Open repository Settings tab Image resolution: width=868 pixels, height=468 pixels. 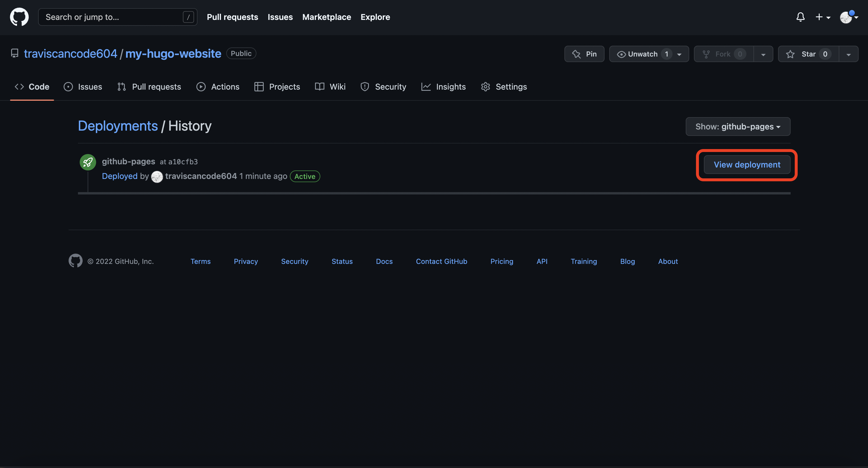pyautogui.click(x=504, y=86)
